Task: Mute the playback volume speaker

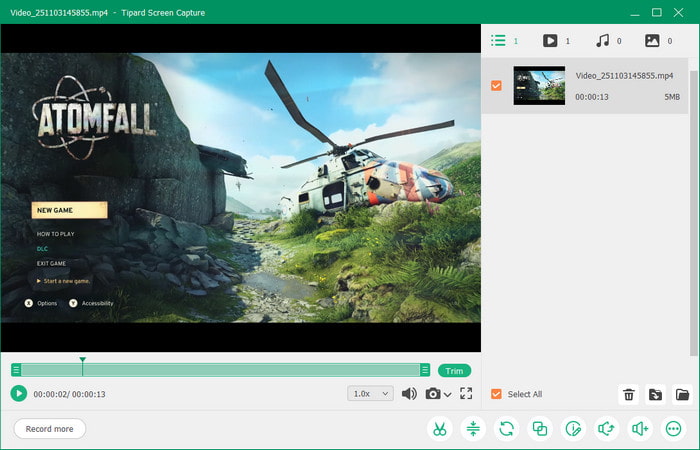Action: (409, 394)
